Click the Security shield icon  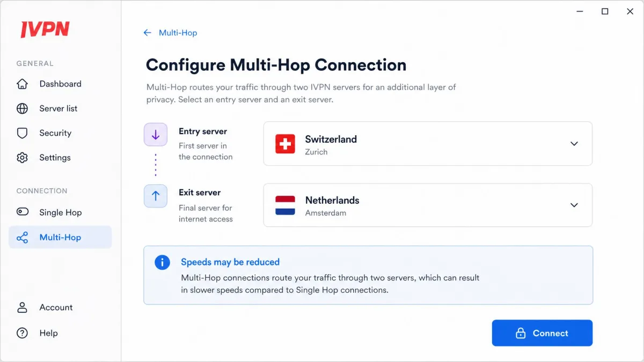click(22, 133)
